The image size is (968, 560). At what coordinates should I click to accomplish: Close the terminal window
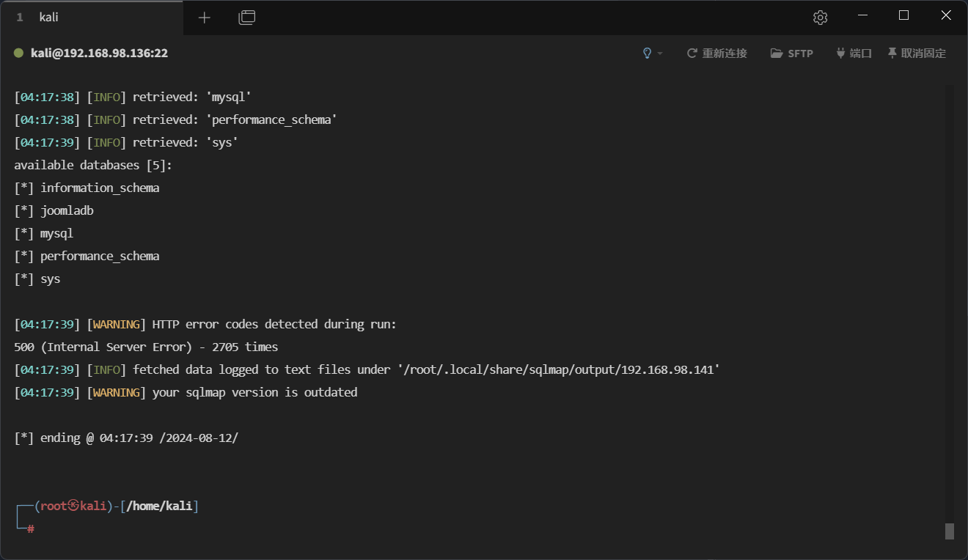coord(946,16)
